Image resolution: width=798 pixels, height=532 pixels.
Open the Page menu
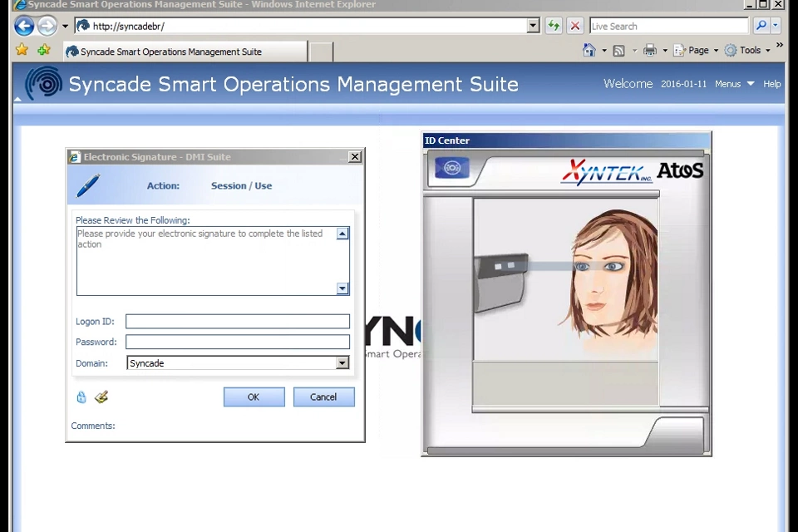coord(697,51)
